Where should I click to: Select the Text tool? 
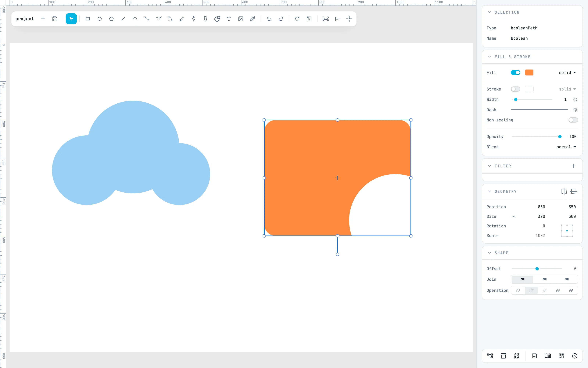[x=229, y=19]
